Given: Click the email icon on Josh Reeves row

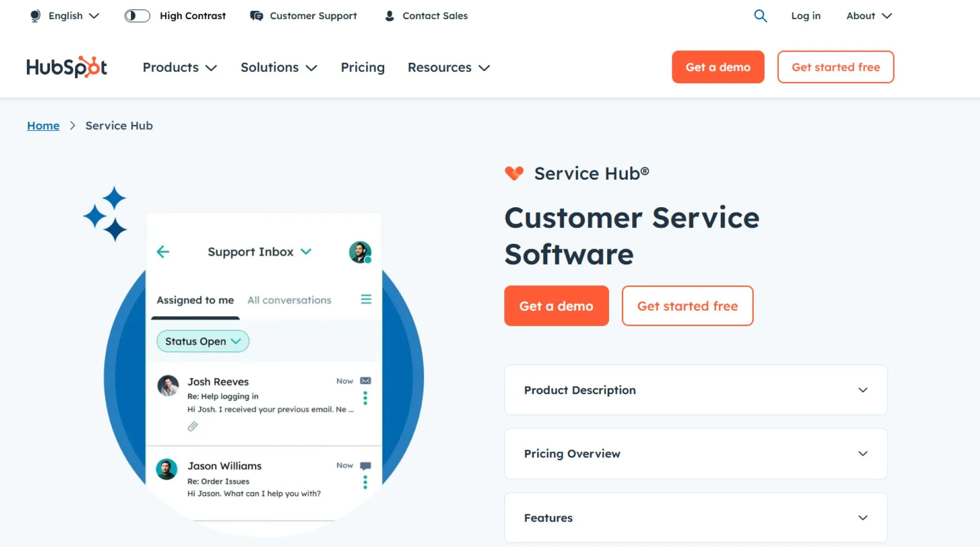Looking at the screenshot, I should pos(366,381).
